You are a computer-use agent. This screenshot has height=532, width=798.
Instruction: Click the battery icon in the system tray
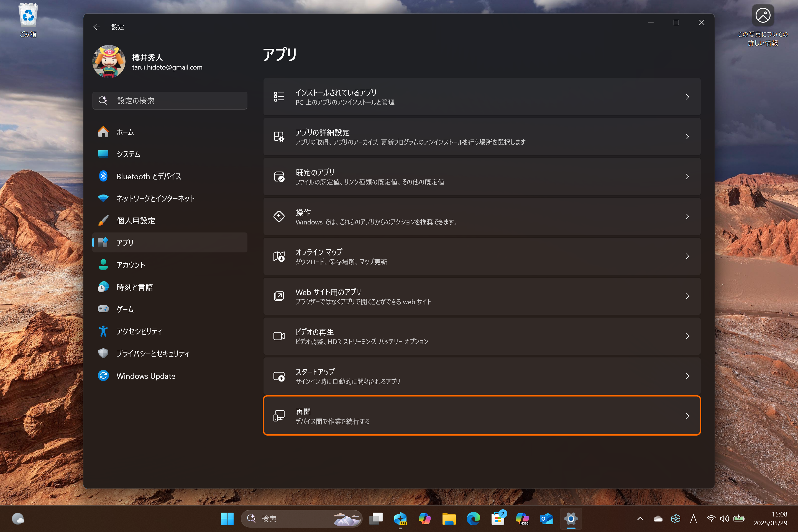(x=739, y=518)
